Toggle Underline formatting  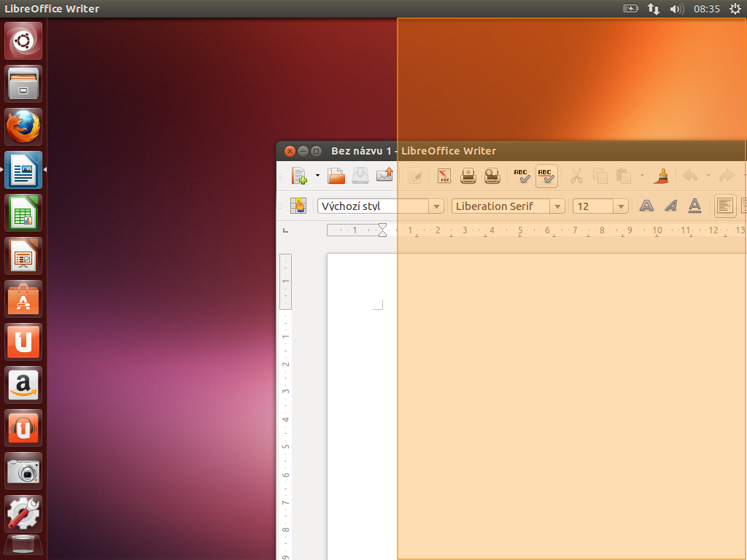(695, 206)
